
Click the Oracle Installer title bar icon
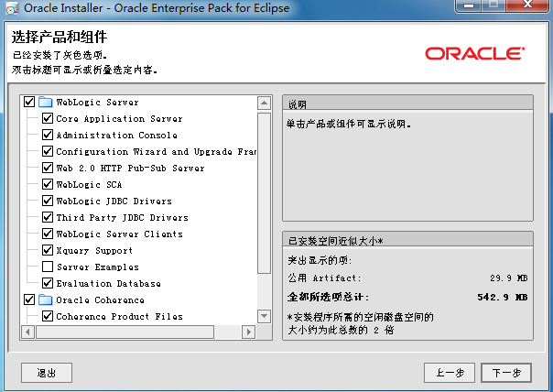[12, 8]
